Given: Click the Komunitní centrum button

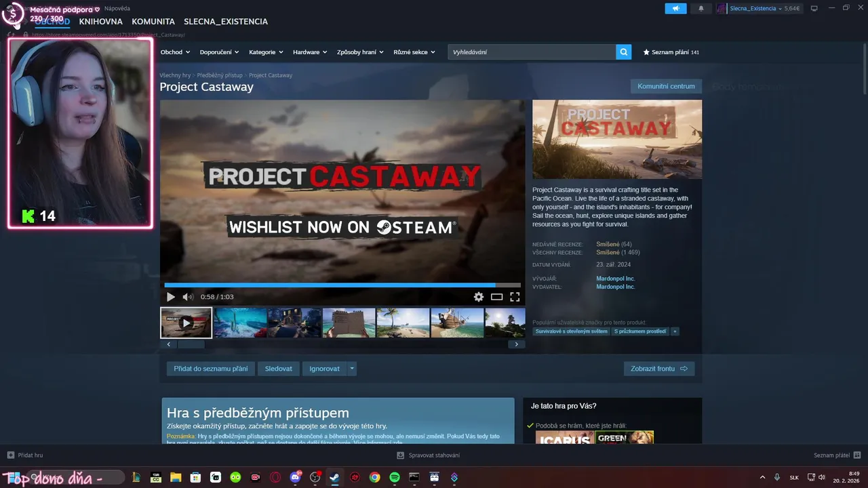Looking at the screenshot, I should [666, 86].
